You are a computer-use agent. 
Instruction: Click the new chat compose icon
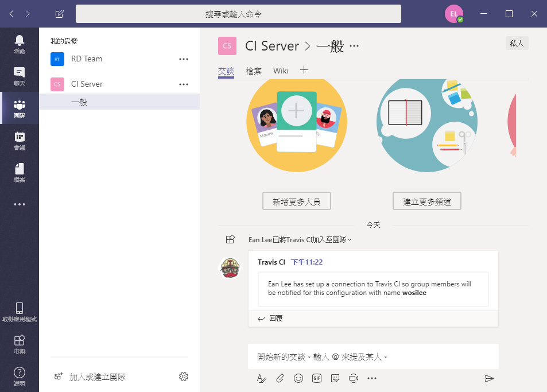point(59,14)
